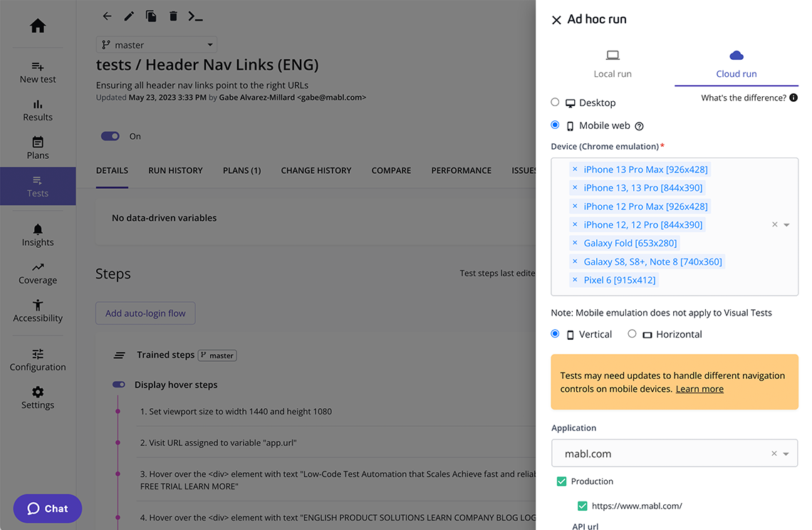Click the Mobile web help icon

point(639,126)
